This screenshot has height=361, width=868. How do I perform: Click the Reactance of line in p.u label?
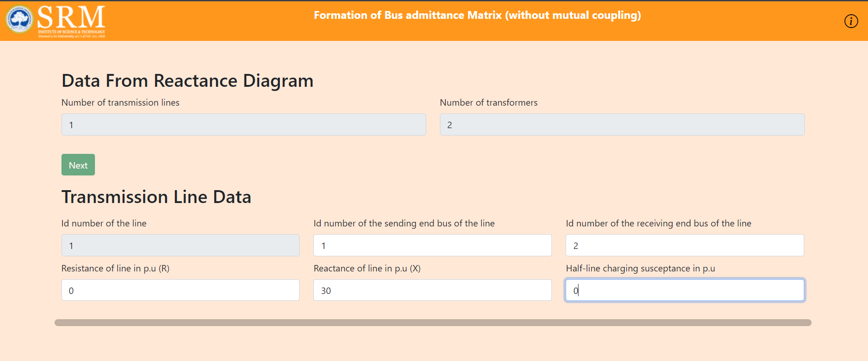tap(367, 268)
